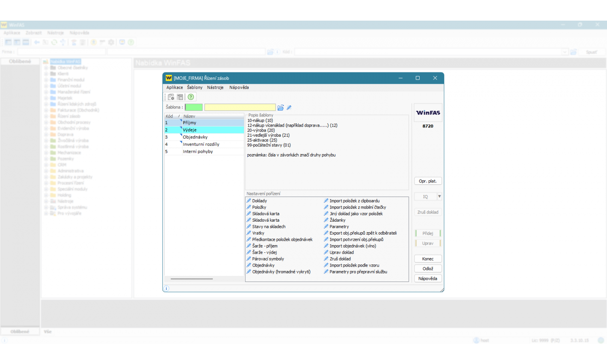Click the first toolbar icon with gear
Screen dimensions: 607x364
click(x=171, y=97)
